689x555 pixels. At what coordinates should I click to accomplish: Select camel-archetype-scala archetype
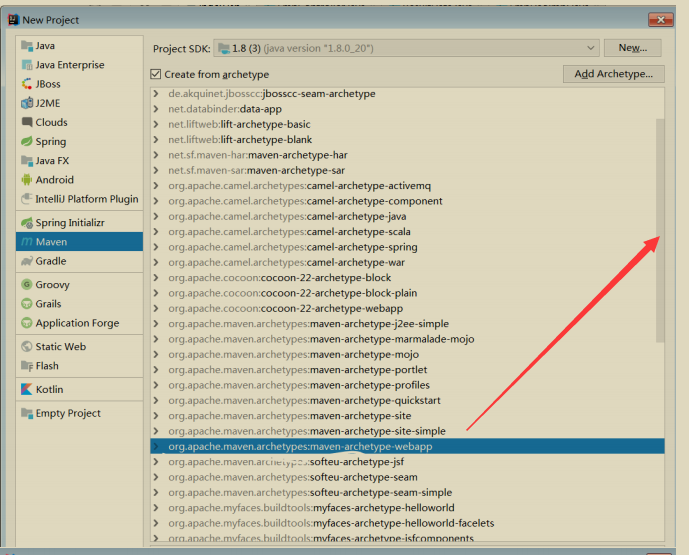(407, 232)
